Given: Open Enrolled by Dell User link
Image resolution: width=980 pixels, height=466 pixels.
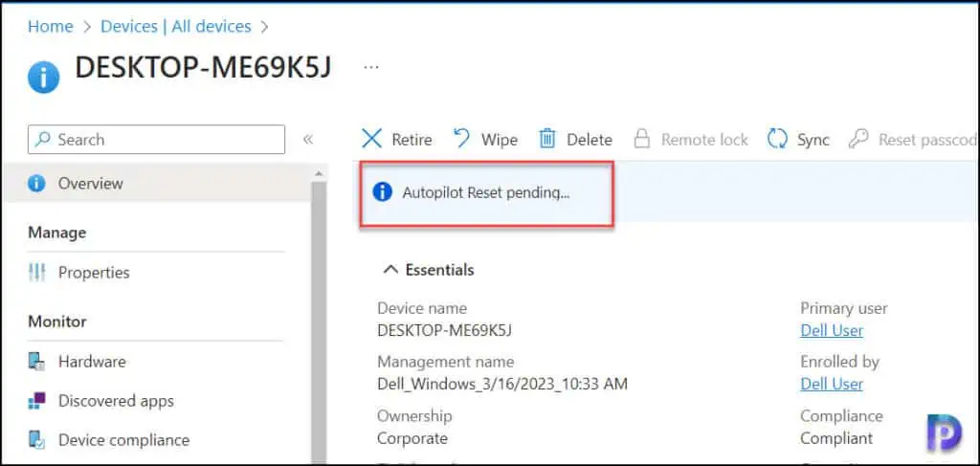Looking at the screenshot, I should click(x=832, y=384).
